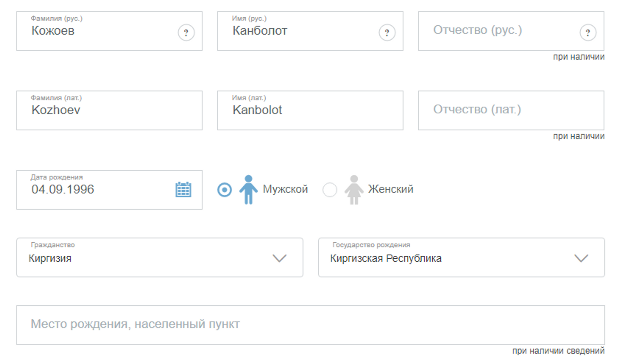The width and height of the screenshot is (641, 364).
Task: Click help icon for Фамилия (рус.) field
Action: [186, 32]
